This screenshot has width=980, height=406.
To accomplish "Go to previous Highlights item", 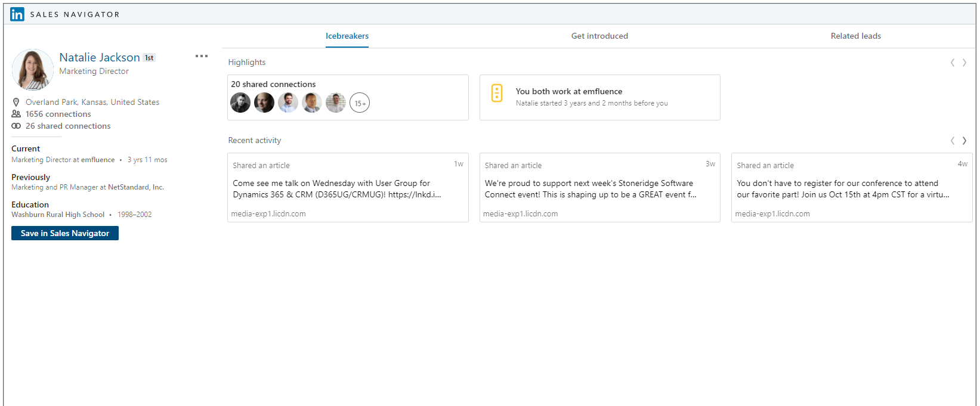I will point(953,63).
